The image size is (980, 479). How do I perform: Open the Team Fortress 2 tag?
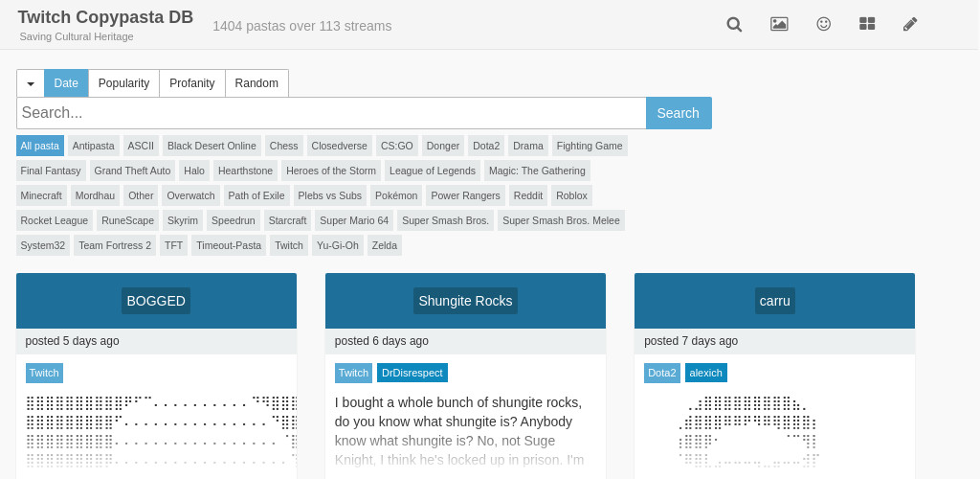(115, 246)
